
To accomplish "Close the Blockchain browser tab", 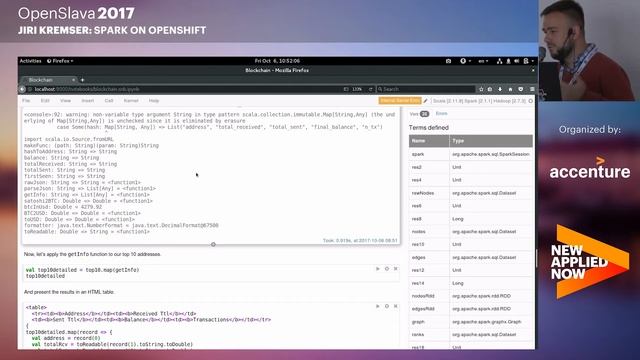I will (x=73, y=80).
